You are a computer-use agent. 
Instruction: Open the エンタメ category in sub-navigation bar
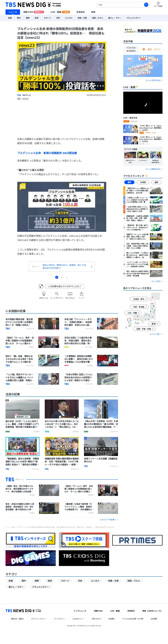coord(69,18)
